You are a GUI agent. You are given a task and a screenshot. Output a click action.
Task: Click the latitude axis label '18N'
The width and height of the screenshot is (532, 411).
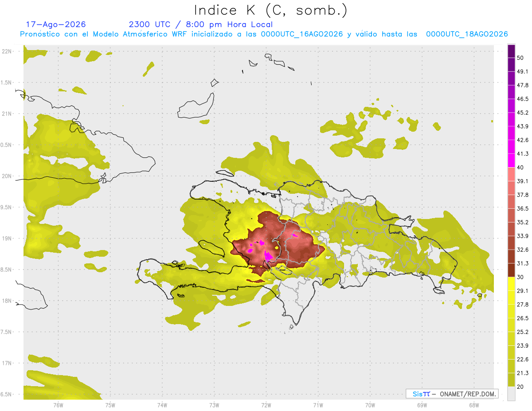[7, 301]
